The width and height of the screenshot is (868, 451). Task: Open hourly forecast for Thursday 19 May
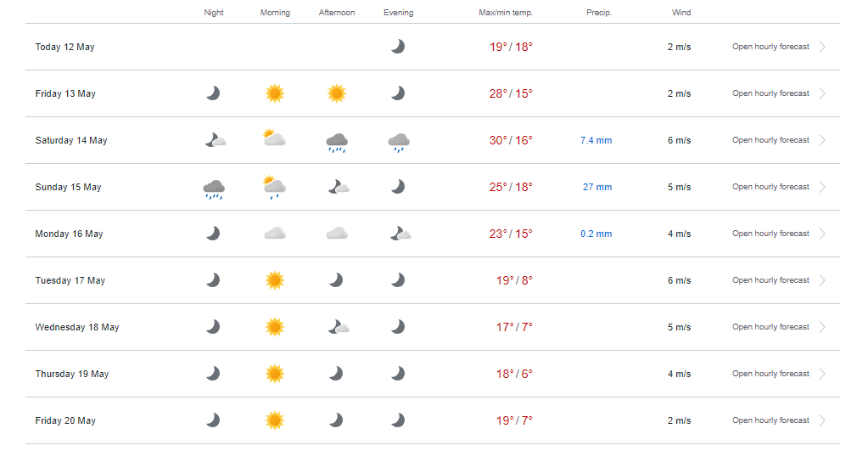tap(770, 374)
